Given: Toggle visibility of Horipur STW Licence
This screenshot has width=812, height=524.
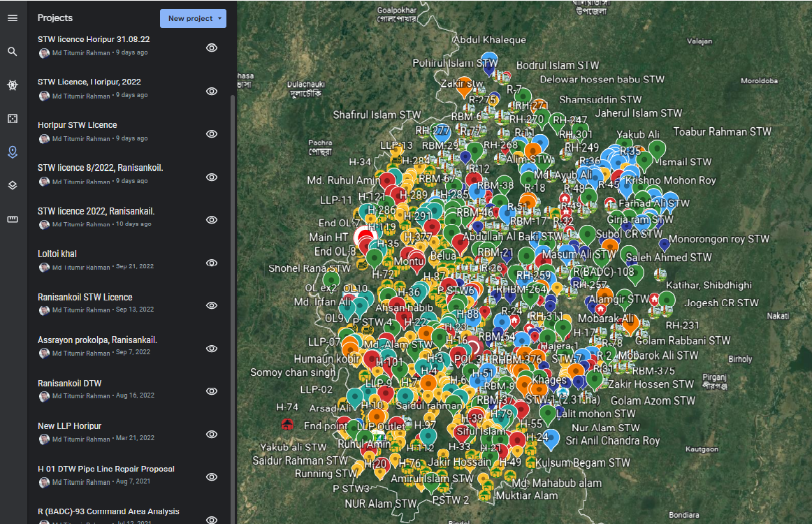Looking at the screenshot, I should 212,134.
